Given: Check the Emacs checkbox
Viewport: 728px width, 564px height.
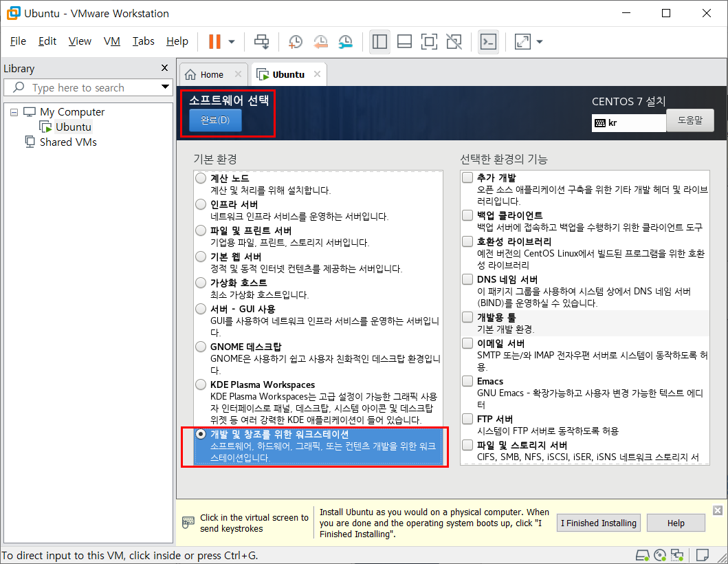Looking at the screenshot, I should point(467,381).
